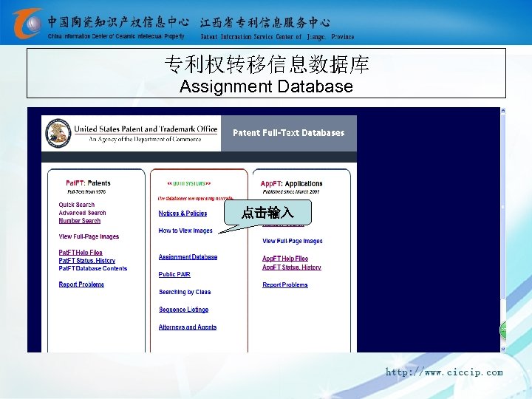Click the browser vertical scrollbar track
The width and height of the screenshot is (532, 399).
click(503, 230)
